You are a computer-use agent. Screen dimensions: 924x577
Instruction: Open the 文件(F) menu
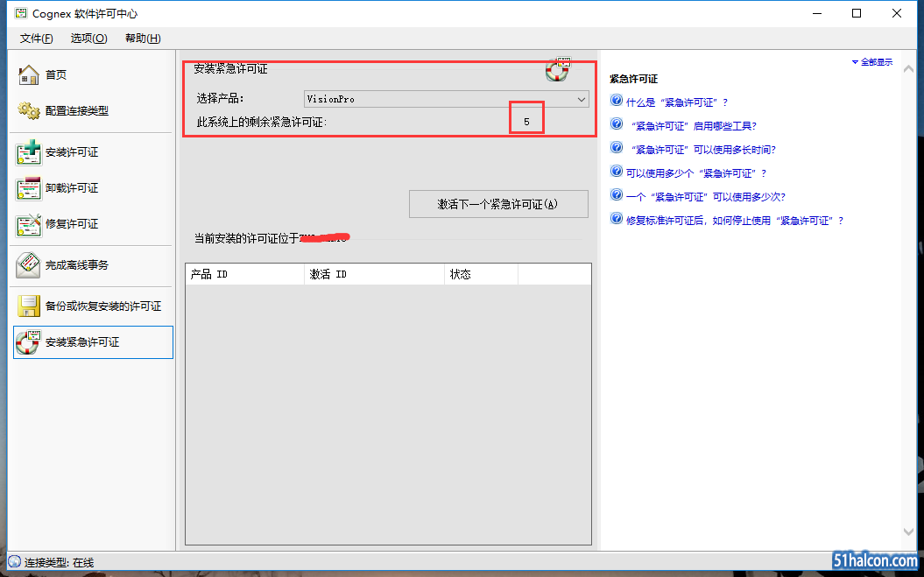click(37, 39)
